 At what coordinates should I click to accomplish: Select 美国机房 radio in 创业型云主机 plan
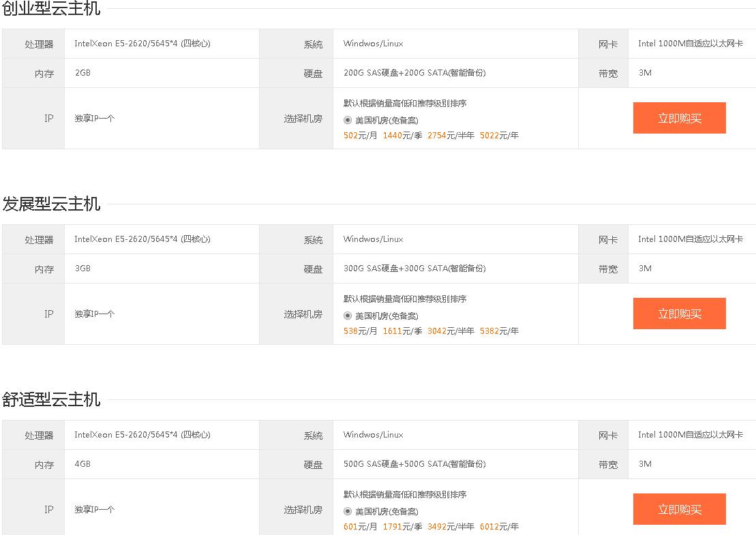pyautogui.click(x=348, y=120)
